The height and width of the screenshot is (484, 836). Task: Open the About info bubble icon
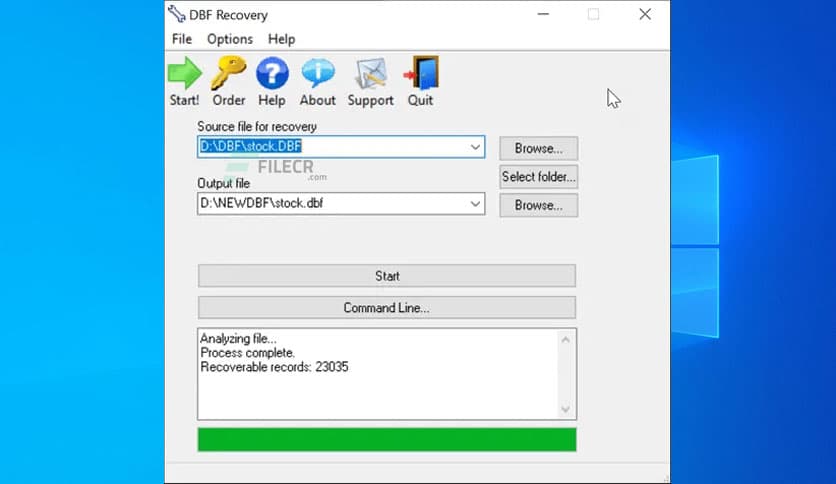coord(318,73)
